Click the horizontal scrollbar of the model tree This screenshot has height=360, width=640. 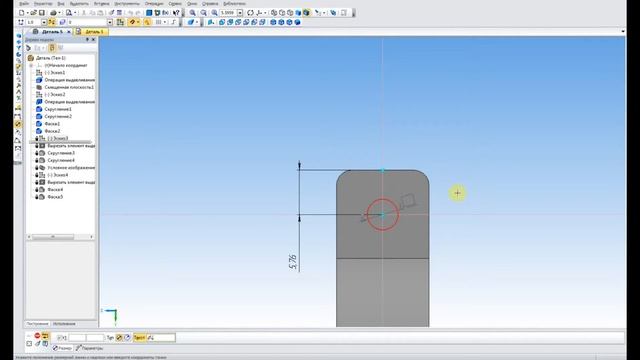click(53, 237)
